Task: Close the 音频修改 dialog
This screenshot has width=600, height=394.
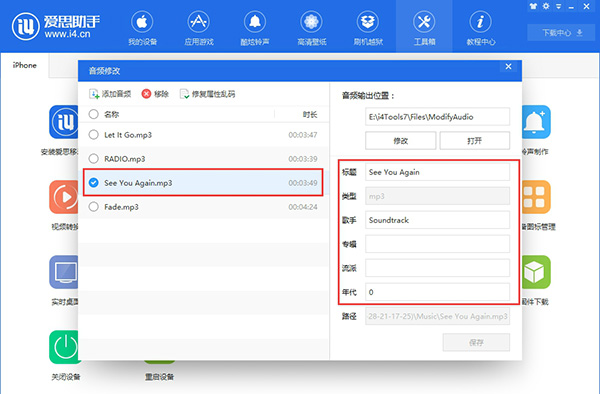Action: 509,67
